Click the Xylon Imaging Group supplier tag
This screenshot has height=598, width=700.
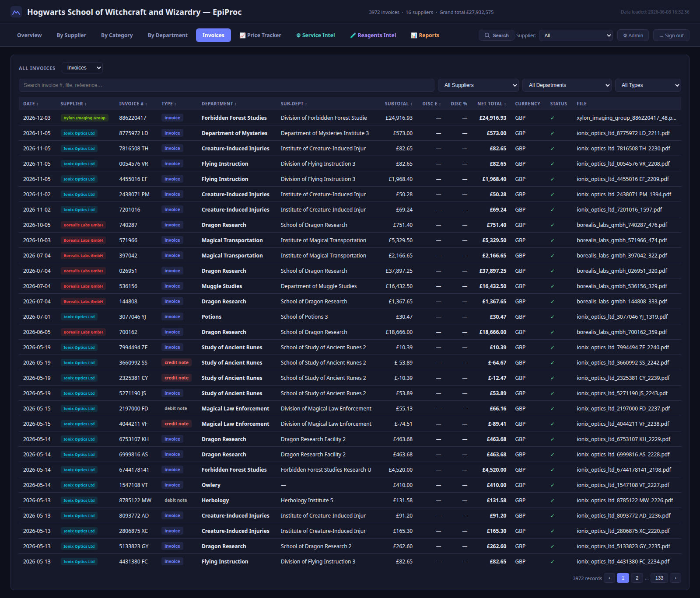click(x=84, y=118)
